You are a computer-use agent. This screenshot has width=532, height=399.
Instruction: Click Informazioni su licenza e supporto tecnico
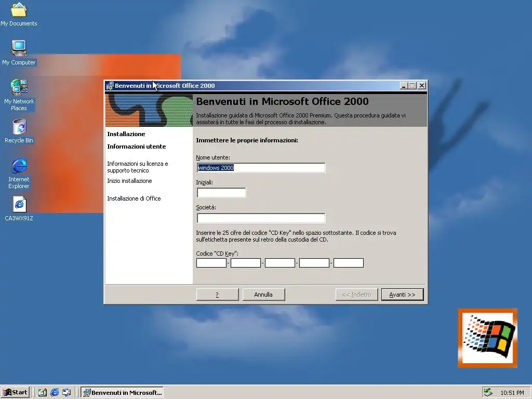(137, 167)
